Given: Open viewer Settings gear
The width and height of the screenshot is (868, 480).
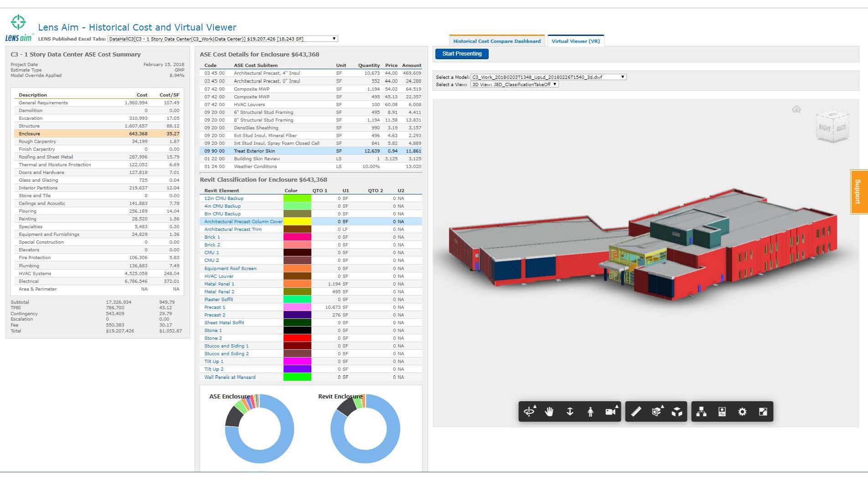Looking at the screenshot, I should pyautogui.click(x=743, y=412).
